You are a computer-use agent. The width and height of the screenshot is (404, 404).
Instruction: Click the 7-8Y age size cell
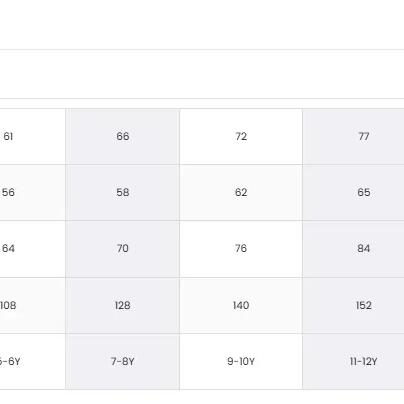click(123, 361)
